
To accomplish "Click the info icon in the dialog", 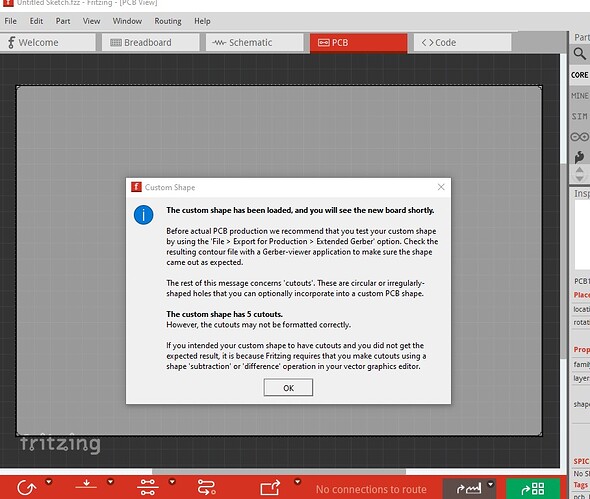I will click(143, 215).
